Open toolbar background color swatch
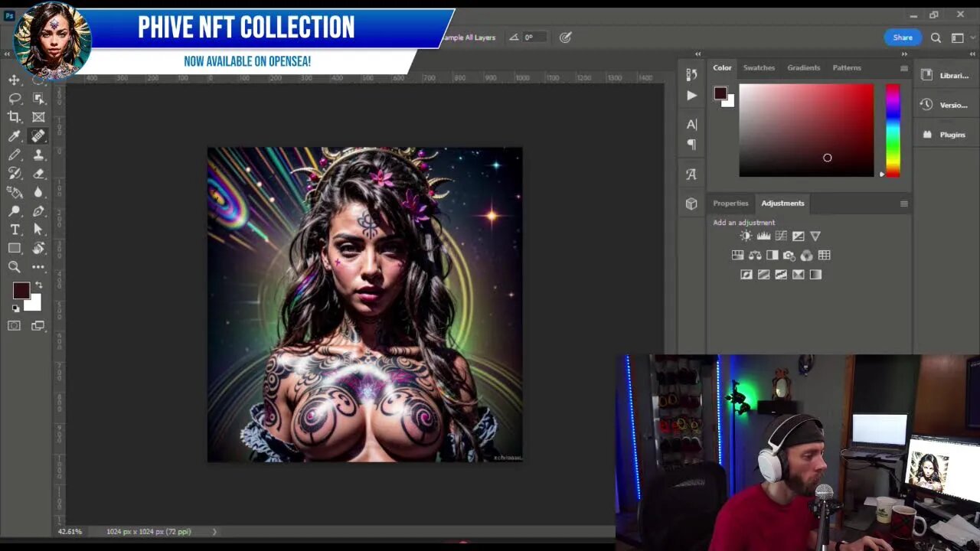The width and height of the screenshot is (980, 551). 34,304
